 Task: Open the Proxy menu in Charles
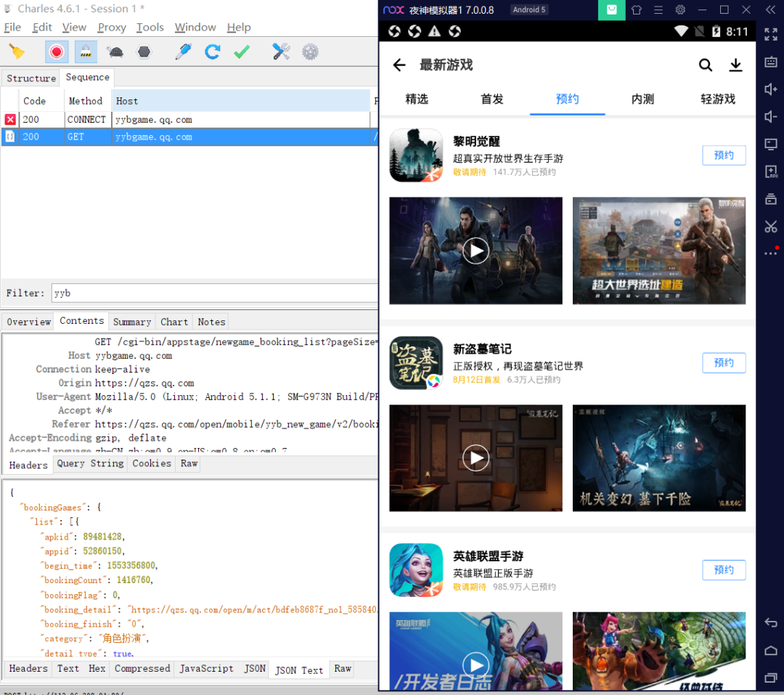[112, 27]
